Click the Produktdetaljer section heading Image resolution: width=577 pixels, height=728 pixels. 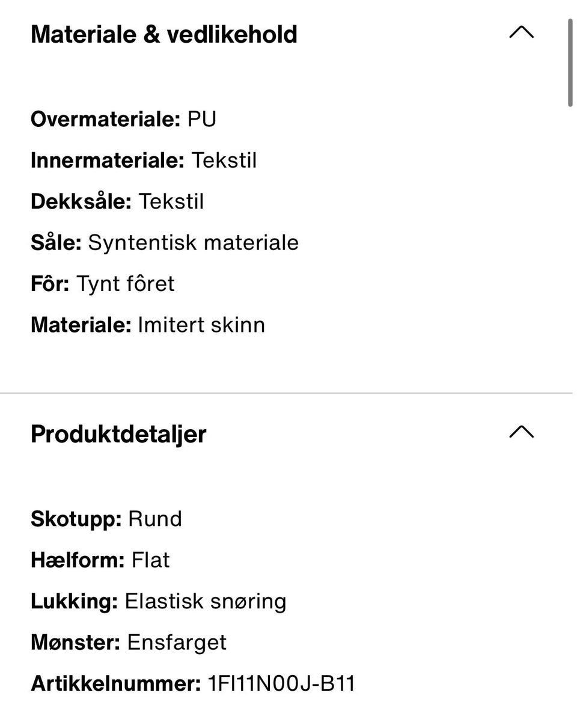118,434
